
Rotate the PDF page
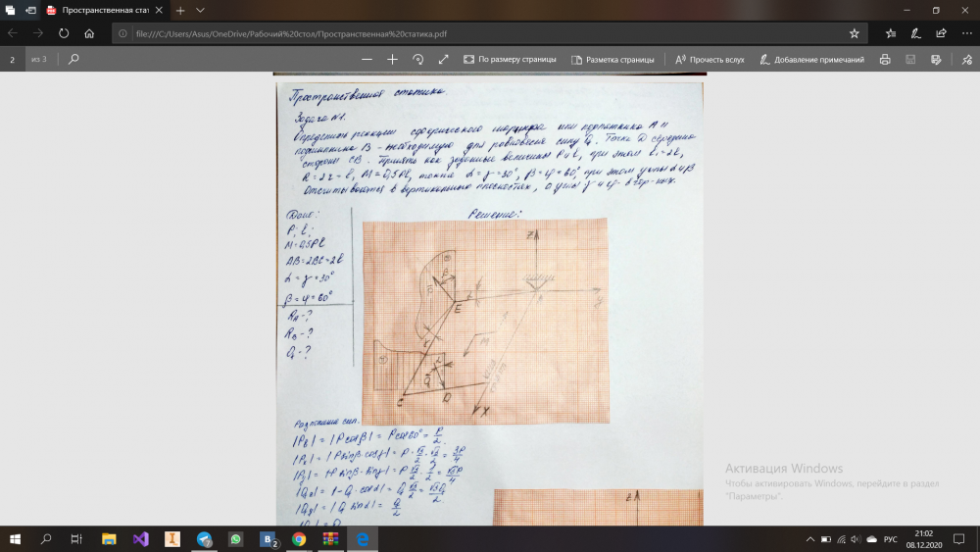coord(418,59)
